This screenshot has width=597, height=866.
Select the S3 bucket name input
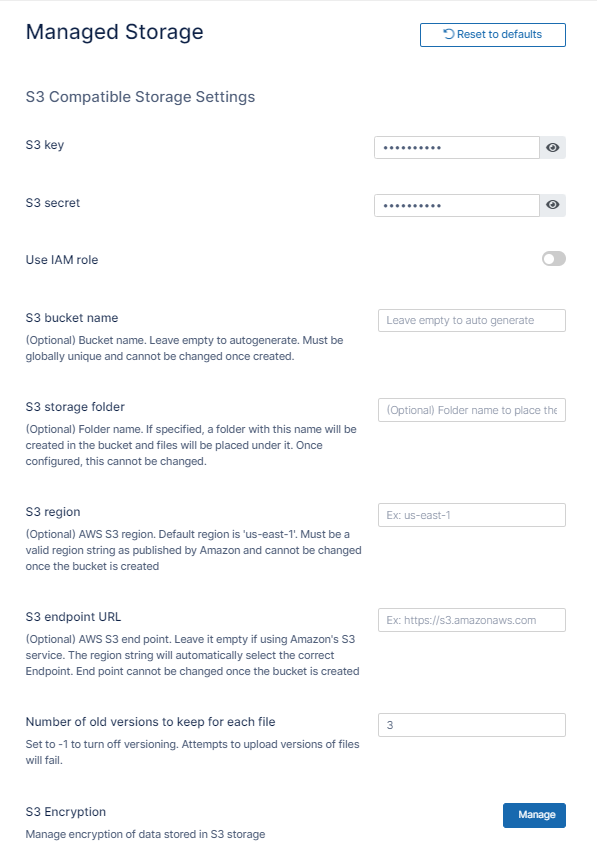click(x=472, y=320)
